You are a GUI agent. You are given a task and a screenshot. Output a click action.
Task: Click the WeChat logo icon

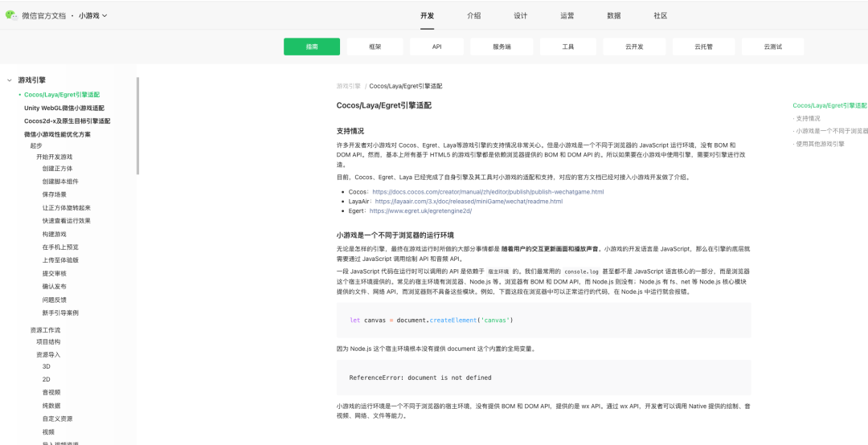[11, 15]
